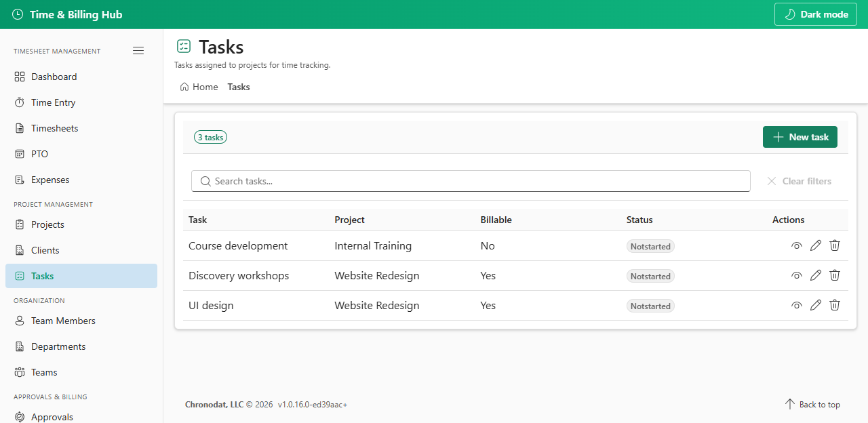Open Team Members page

click(x=81, y=321)
